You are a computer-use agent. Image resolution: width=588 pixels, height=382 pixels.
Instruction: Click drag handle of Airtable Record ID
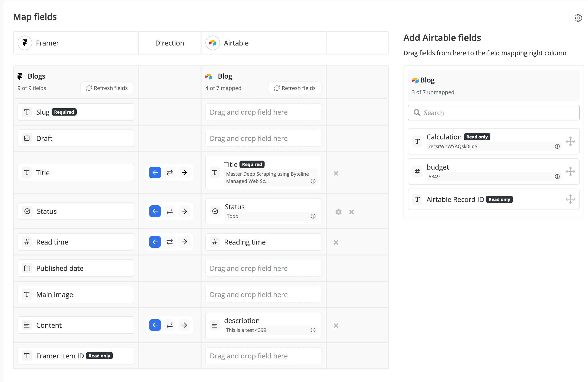point(570,199)
